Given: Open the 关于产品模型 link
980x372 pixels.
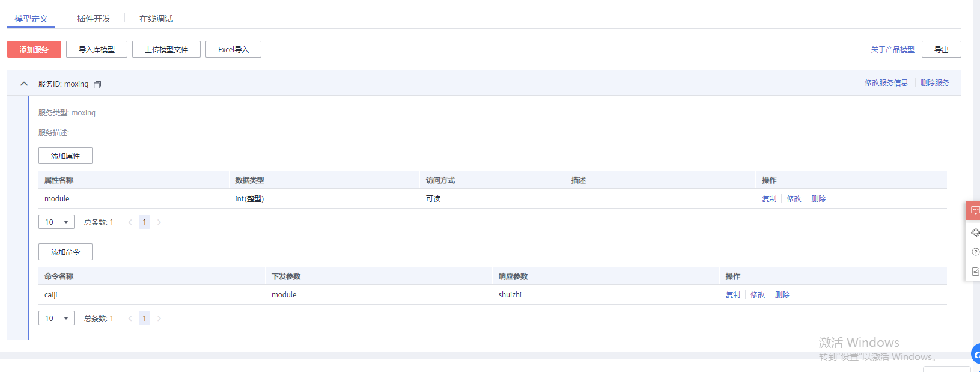Looking at the screenshot, I should point(892,50).
